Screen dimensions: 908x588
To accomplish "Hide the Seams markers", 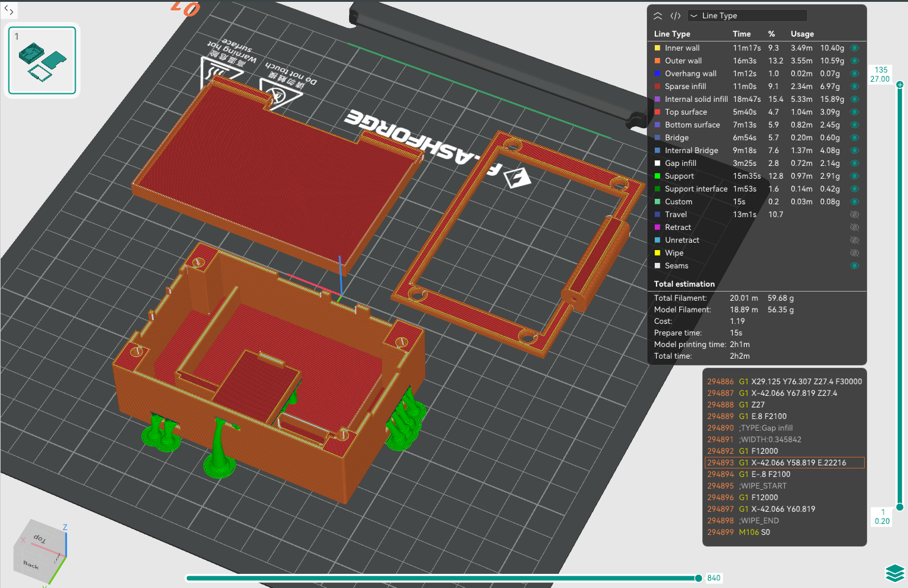I will [854, 266].
